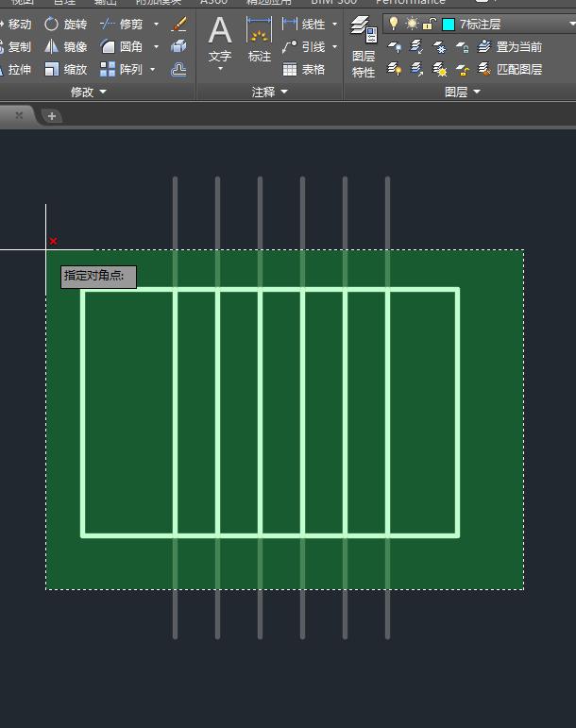Image resolution: width=576 pixels, height=728 pixels.
Task: Select the 阵列 (Array) tool
Action: point(122,70)
